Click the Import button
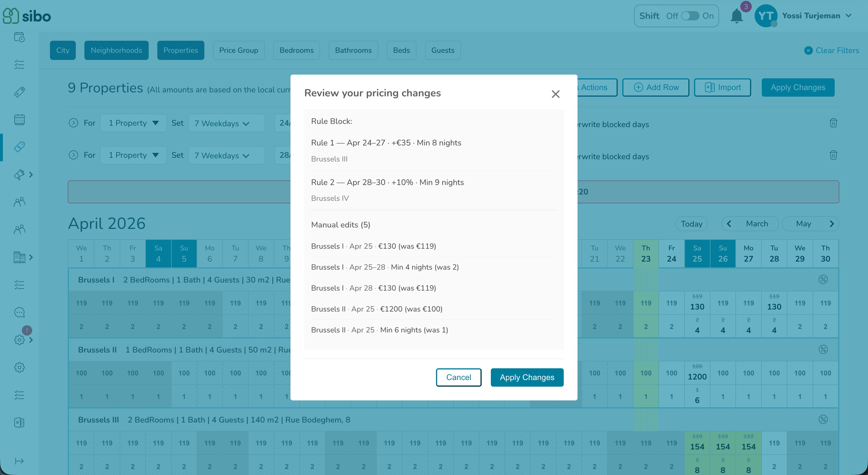The image size is (868, 475). (722, 87)
